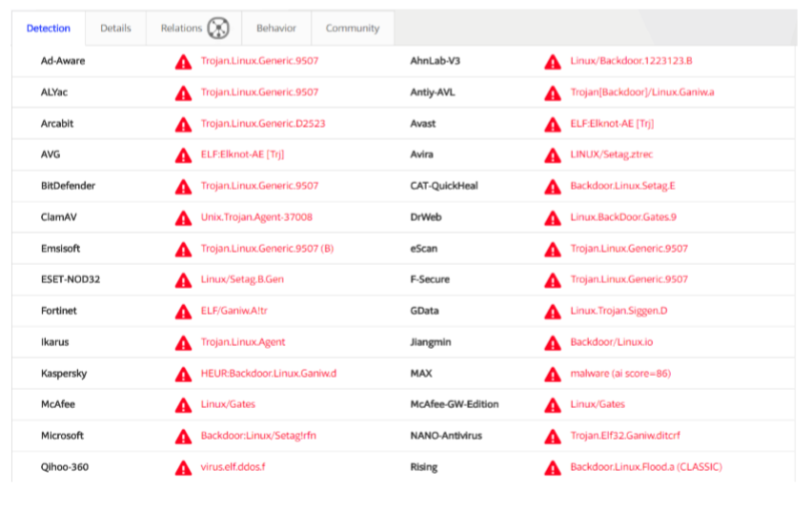Click the warning icon in McAfee-GW-Edition row
The height and width of the screenshot is (511, 812).
click(553, 405)
